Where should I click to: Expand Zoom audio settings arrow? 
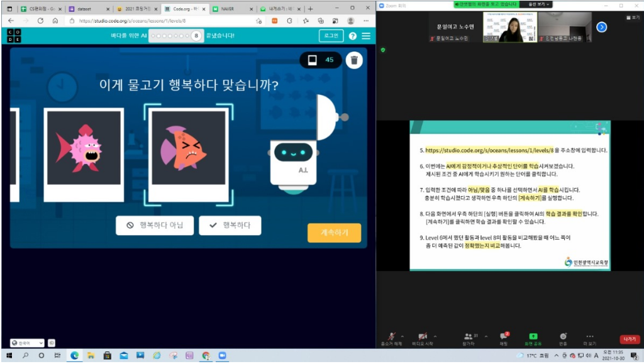point(402,336)
